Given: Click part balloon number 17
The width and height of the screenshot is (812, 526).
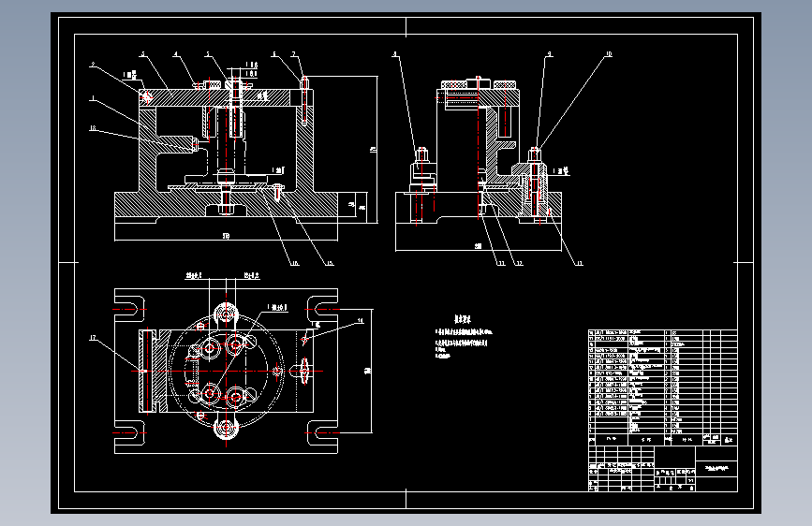Looking at the screenshot, I should 93,338.
